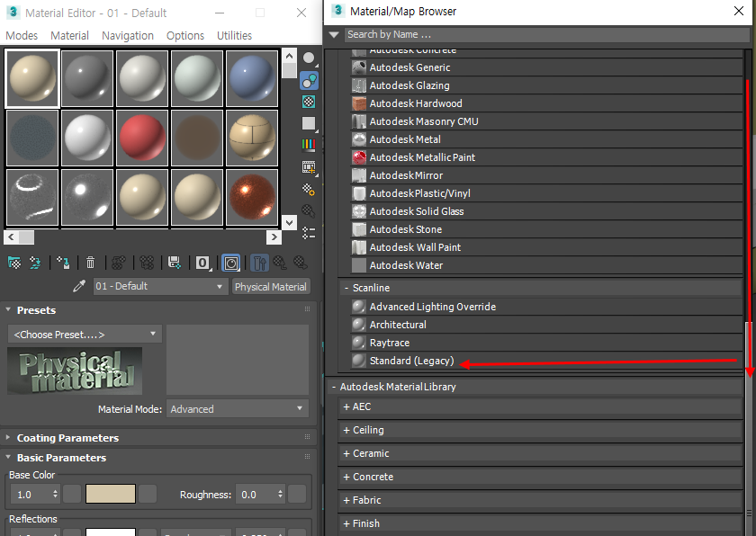Open the Navigation menu
The width and height of the screenshot is (756, 536).
pyautogui.click(x=128, y=36)
